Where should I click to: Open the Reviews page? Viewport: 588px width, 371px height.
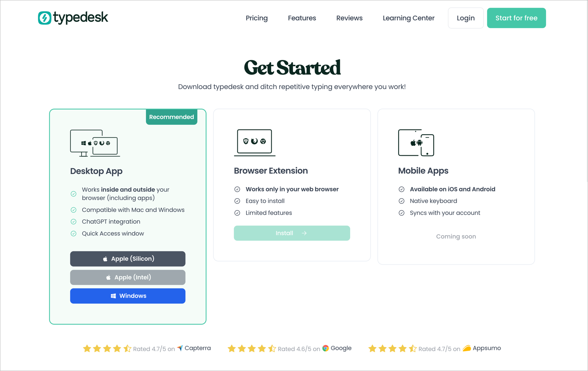tap(349, 18)
